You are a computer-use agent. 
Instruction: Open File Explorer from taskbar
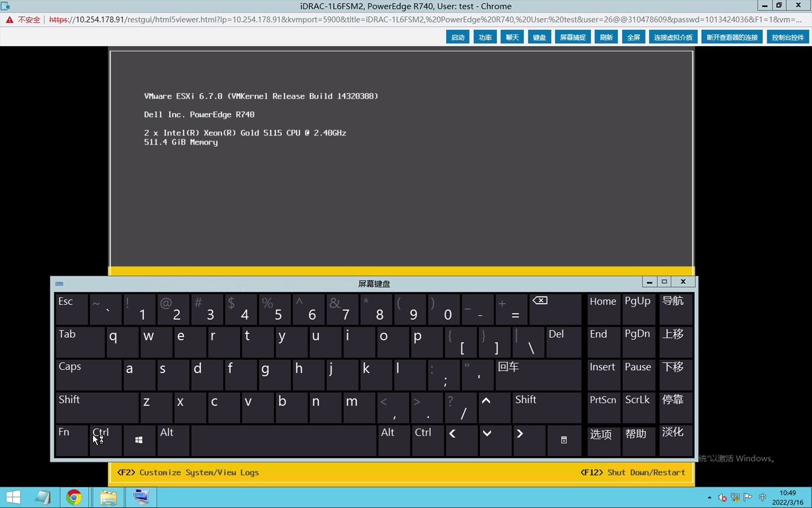[x=108, y=497]
